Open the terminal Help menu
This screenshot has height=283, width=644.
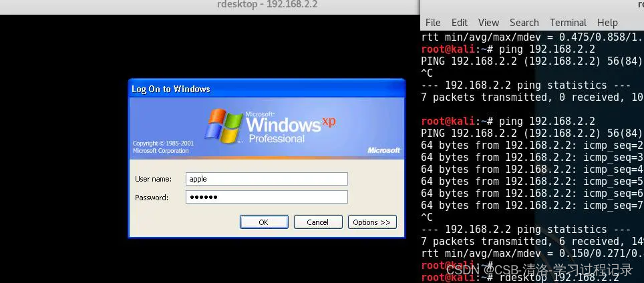(x=607, y=23)
